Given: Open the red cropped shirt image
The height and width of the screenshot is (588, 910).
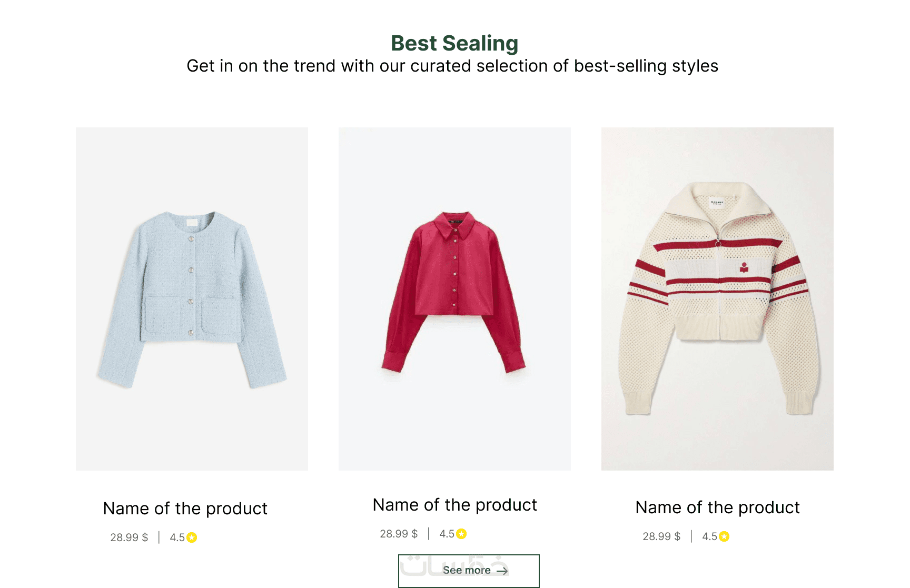Looking at the screenshot, I should [x=454, y=298].
